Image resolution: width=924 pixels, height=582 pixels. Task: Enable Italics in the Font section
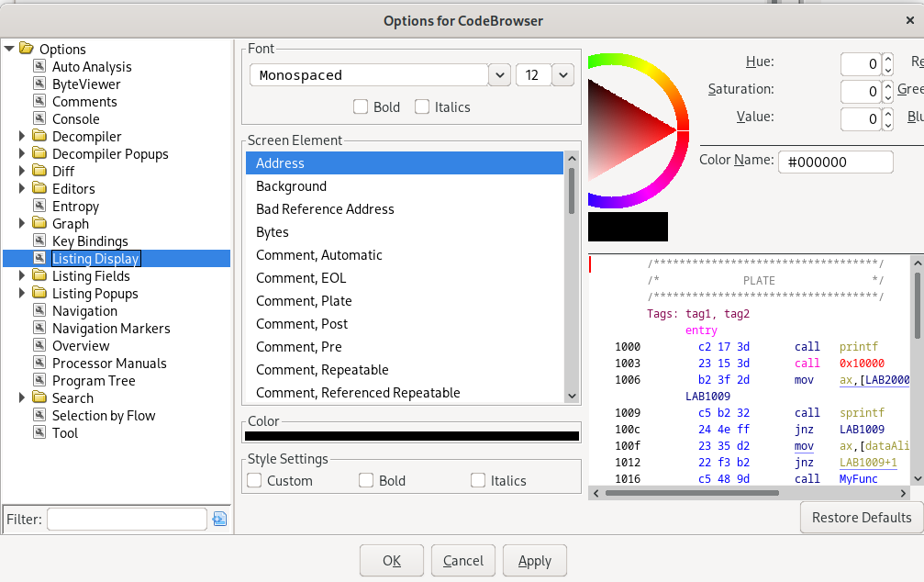tap(422, 106)
